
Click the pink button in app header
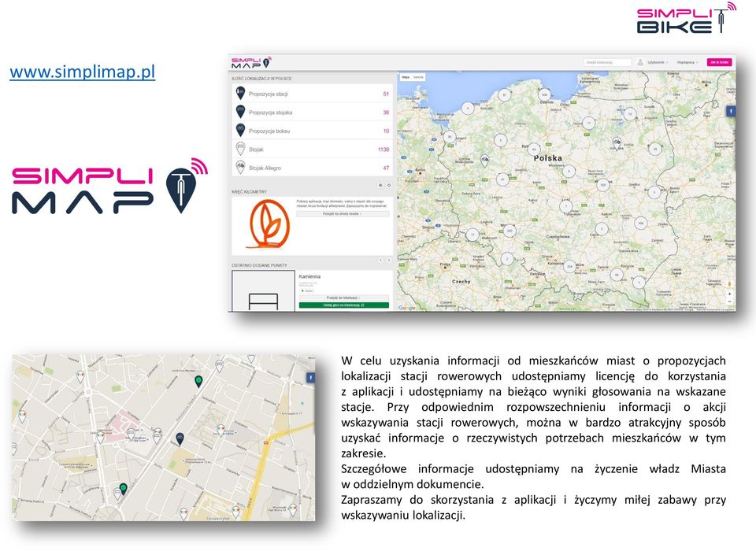point(719,62)
